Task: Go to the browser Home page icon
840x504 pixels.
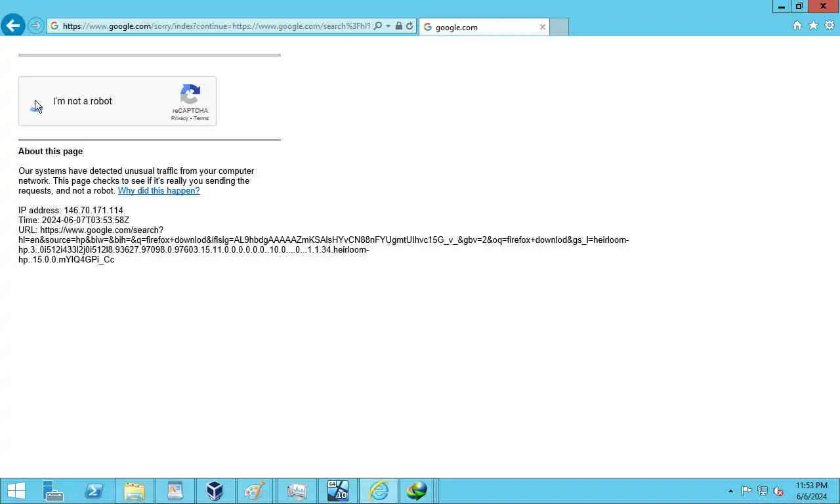Action: pyautogui.click(x=797, y=26)
